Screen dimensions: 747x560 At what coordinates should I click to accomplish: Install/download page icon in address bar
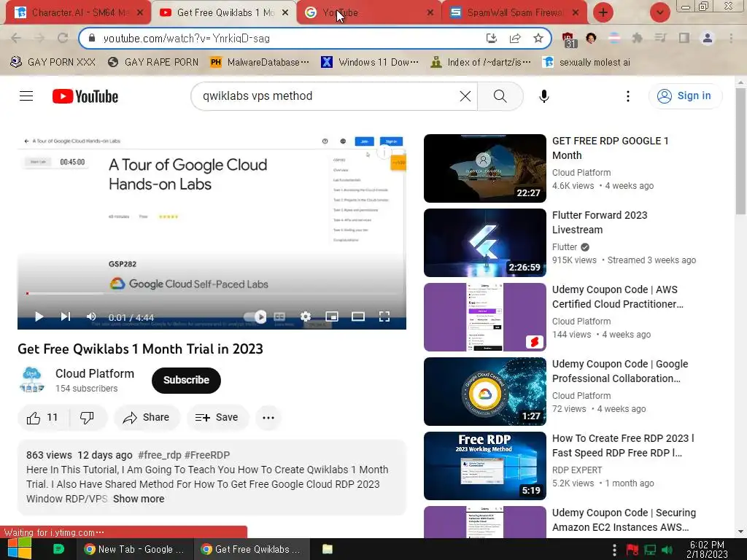pos(491,38)
